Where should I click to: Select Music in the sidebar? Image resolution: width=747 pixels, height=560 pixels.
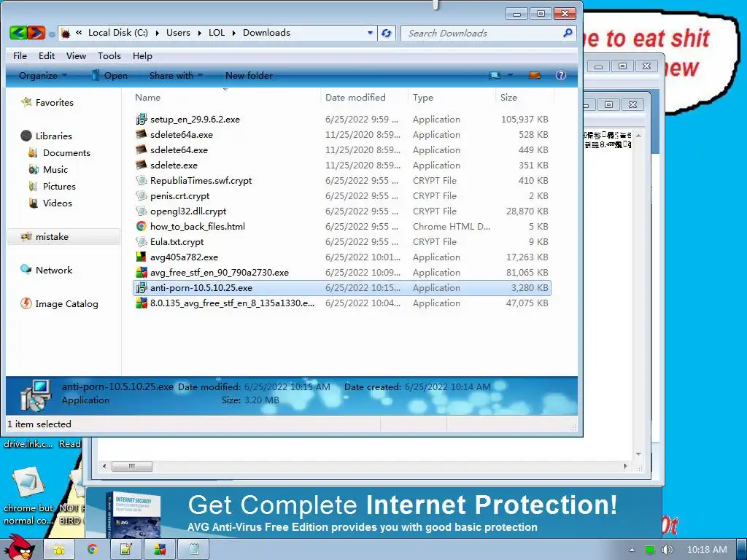pyautogui.click(x=55, y=169)
